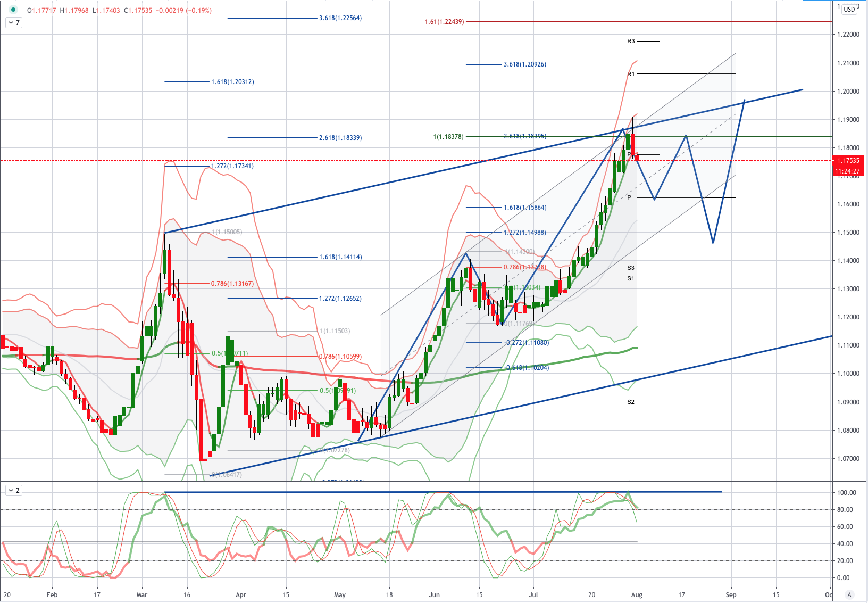
Task: Select the Fibonacci label 2.618(1.18339)
Action: (x=340, y=138)
